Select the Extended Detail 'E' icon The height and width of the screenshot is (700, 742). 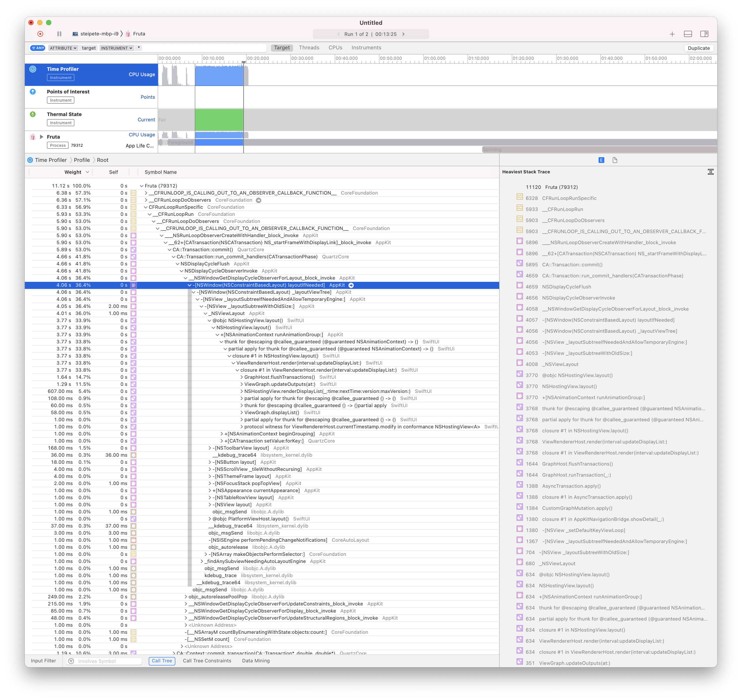click(x=601, y=160)
